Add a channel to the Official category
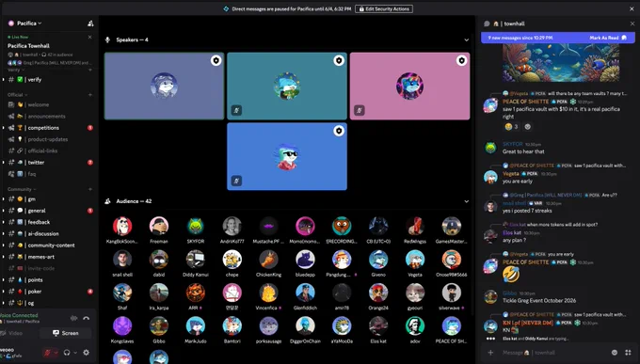 [90, 95]
